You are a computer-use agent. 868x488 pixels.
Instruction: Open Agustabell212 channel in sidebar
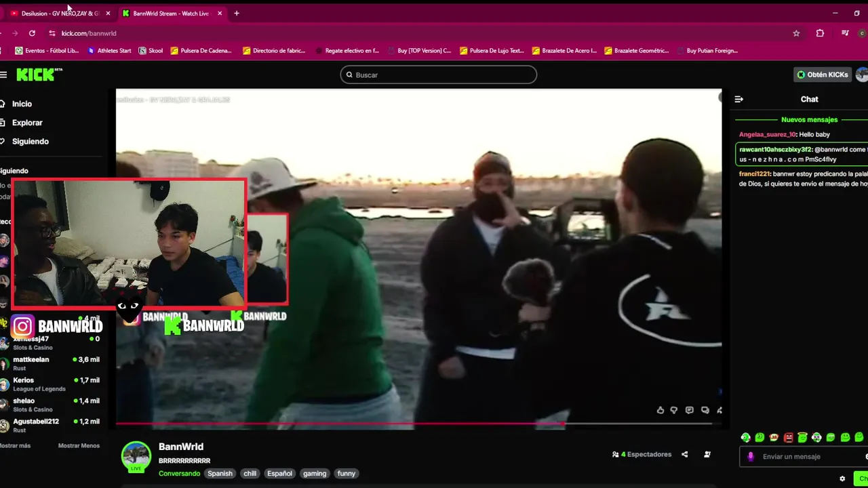coord(50,425)
